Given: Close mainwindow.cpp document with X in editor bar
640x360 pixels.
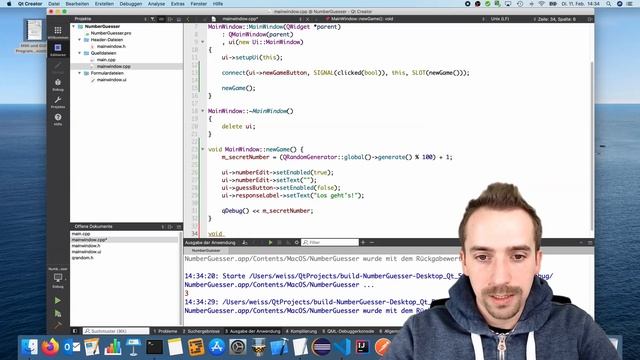Looking at the screenshot, I should point(307,19).
